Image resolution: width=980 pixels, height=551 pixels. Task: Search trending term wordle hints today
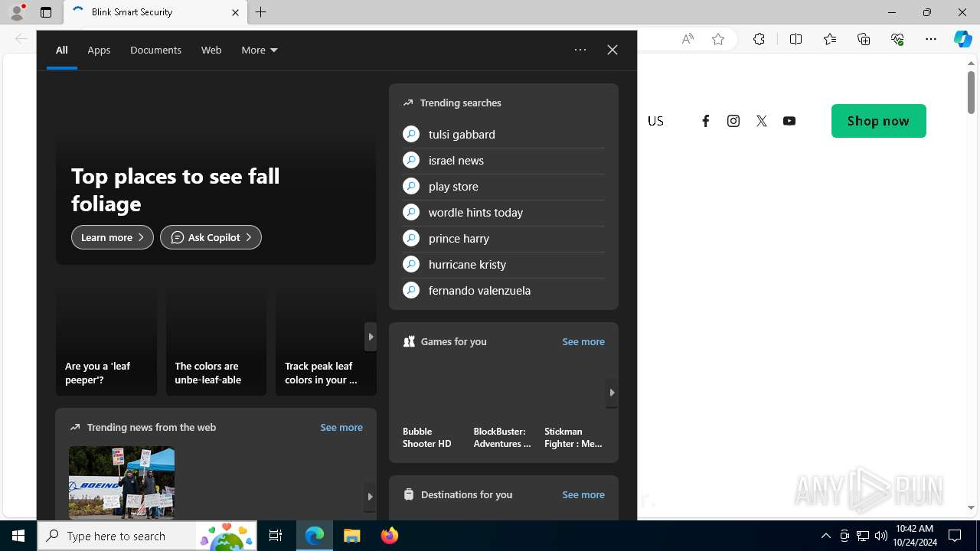tap(504, 212)
